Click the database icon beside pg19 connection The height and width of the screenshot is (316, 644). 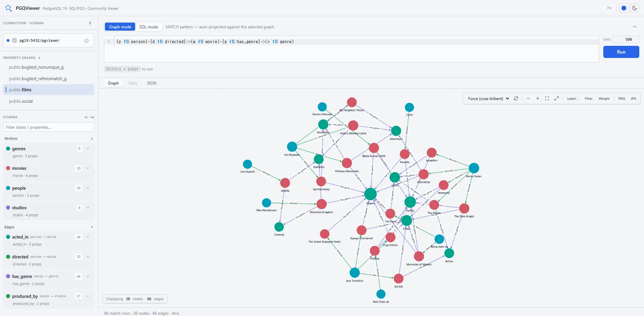click(x=14, y=40)
